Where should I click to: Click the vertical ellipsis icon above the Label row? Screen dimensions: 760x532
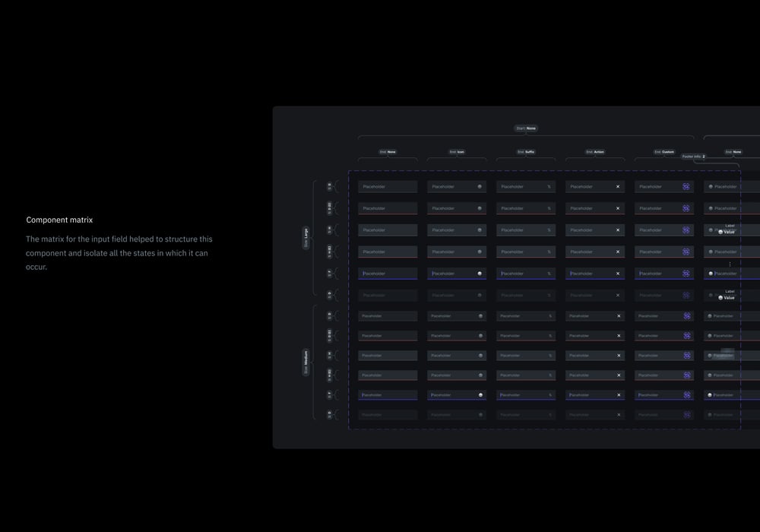click(x=729, y=264)
